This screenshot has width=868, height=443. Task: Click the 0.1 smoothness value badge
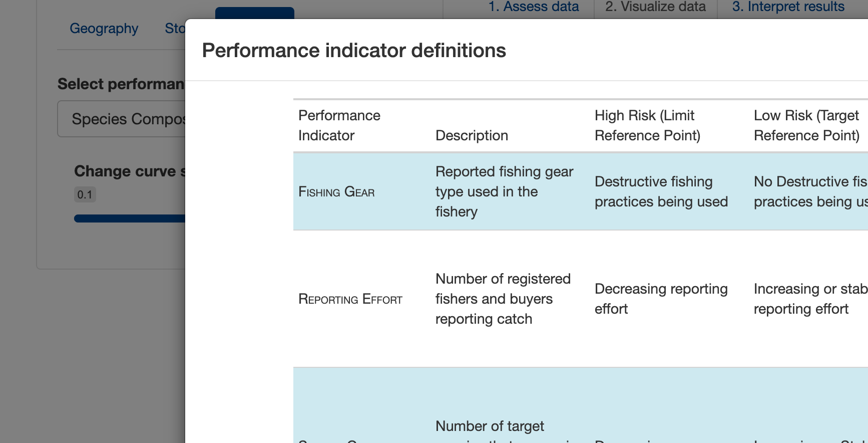(x=85, y=194)
